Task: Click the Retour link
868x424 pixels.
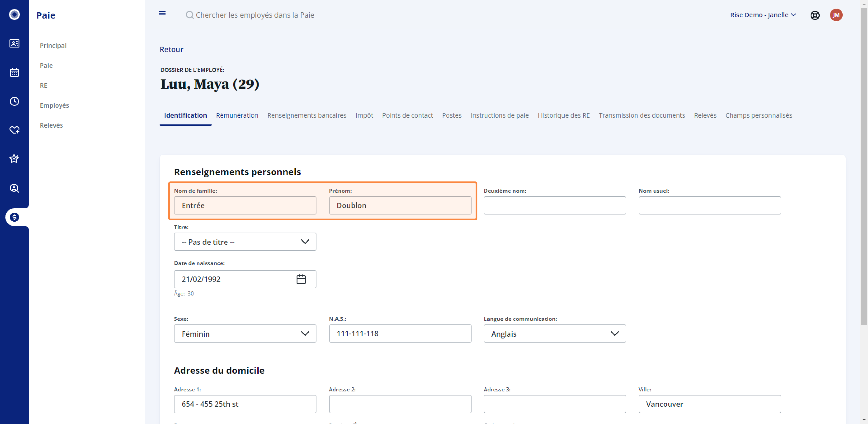Action: tap(171, 49)
